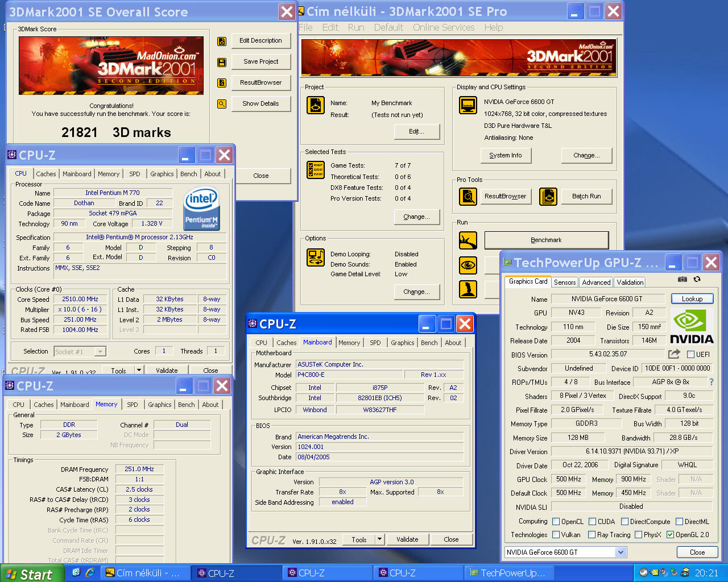Screen dimensions: 728x582
Task: Click the Options settings icon
Action: (x=316, y=257)
